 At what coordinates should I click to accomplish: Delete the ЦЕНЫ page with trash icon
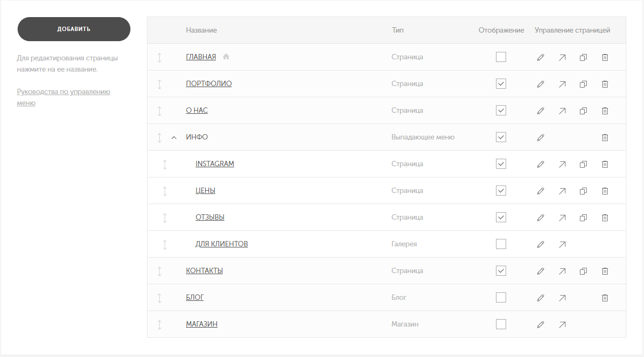pyautogui.click(x=605, y=191)
